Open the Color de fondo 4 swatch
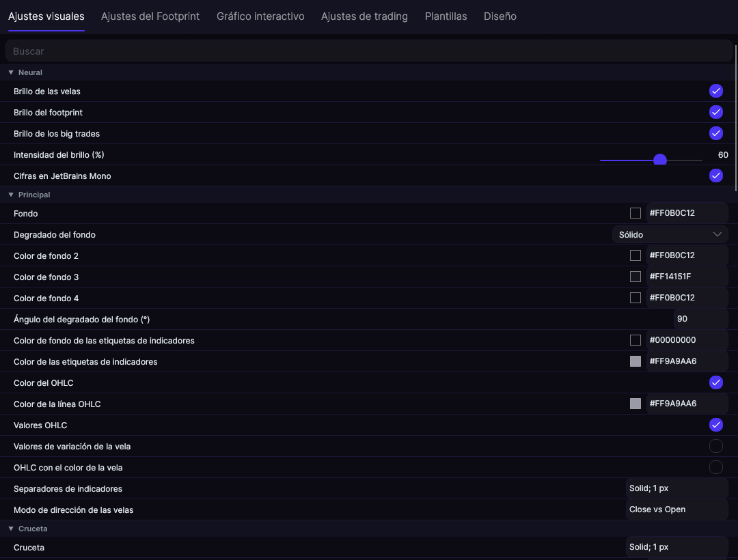This screenshot has width=738, height=560. 635,298
